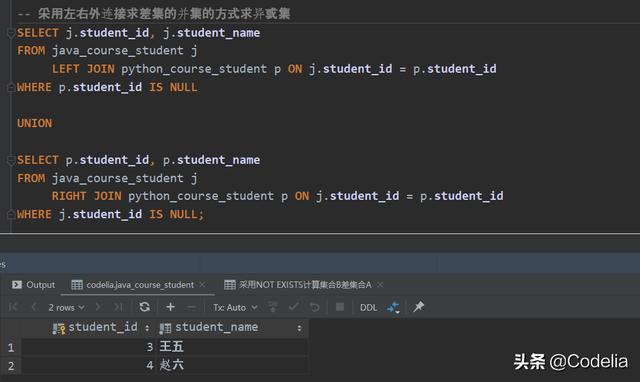This screenshot has height=382, width=640.
Task: Collapse the second SELECT statement fold
Action: (11, 160)
